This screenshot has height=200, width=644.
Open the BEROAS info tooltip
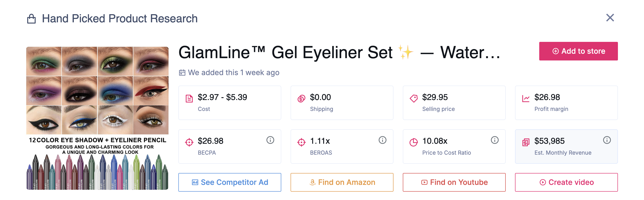click(382, 140)
